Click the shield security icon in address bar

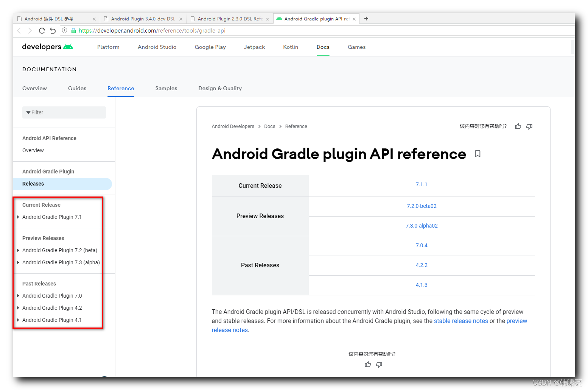[65, 31]
